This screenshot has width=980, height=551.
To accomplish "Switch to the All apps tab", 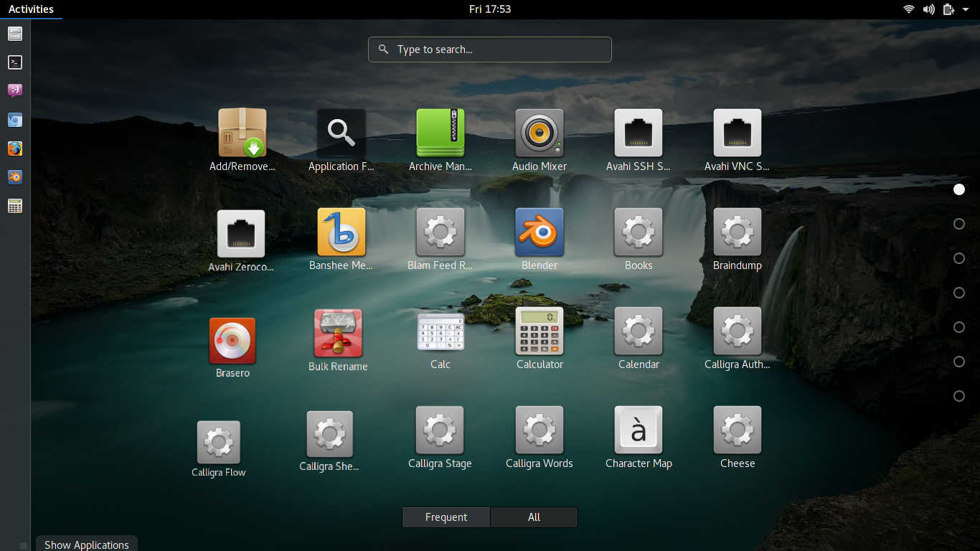I will [x=534, y=517].
